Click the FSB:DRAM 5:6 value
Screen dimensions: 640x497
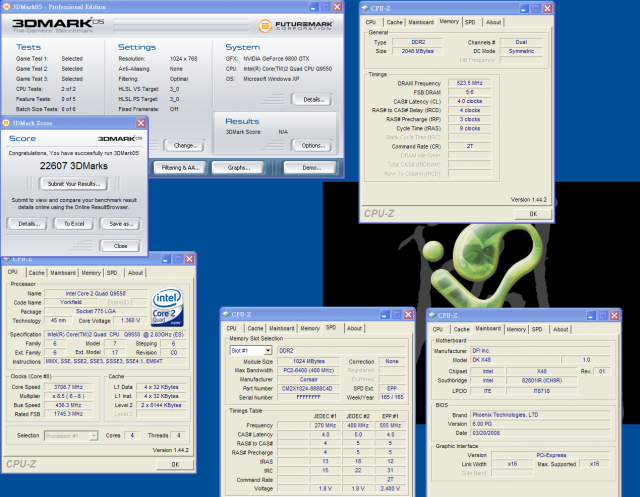point(469,92)
